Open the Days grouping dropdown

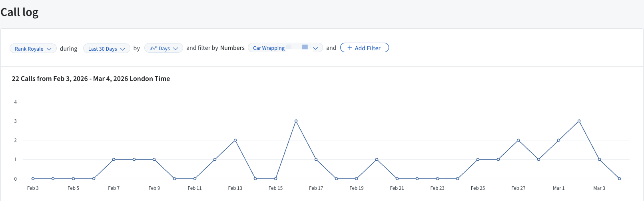tap(164, 48)
